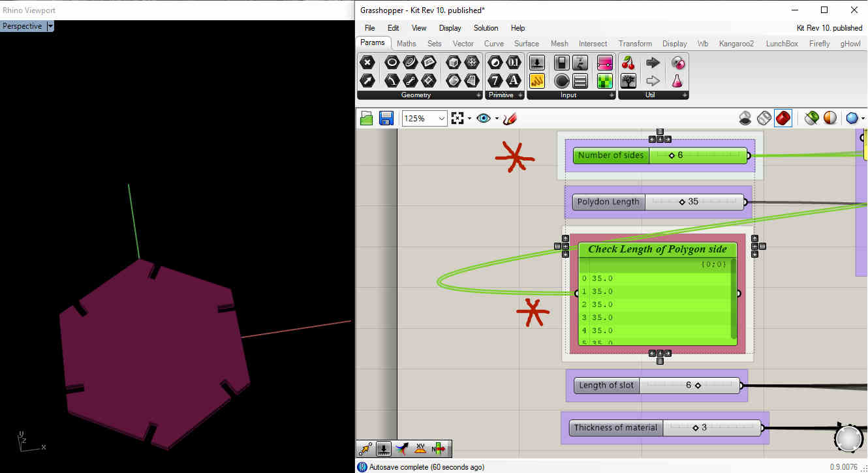Toggle preview selected objects only
This screenshot has height=473, width=868.
coord(812,118)
